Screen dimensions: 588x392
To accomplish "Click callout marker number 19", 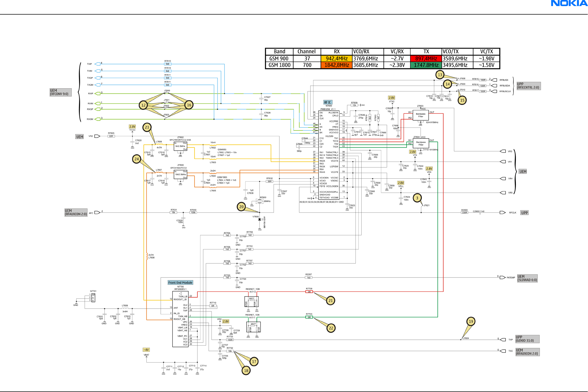I will (471, 321).
